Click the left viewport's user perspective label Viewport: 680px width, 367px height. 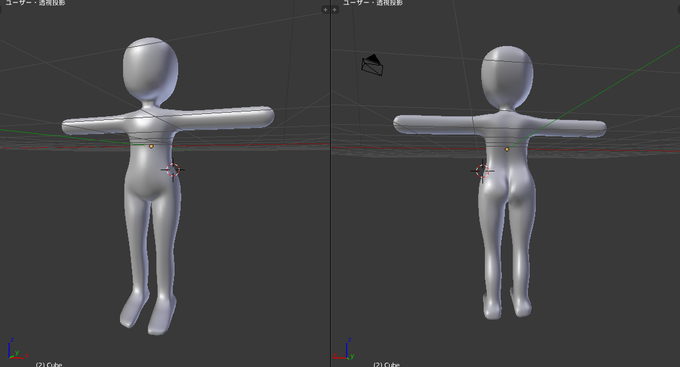click(35, 3)
